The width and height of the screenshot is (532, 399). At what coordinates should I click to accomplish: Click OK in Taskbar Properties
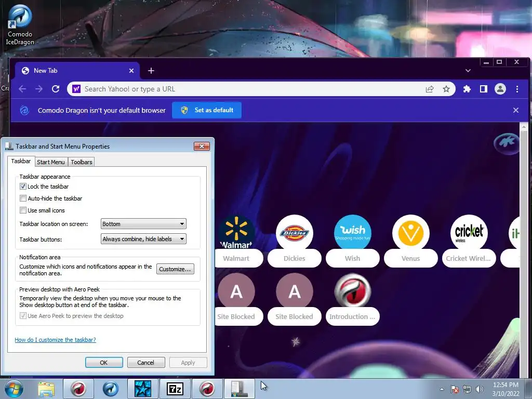click(104, 362)
